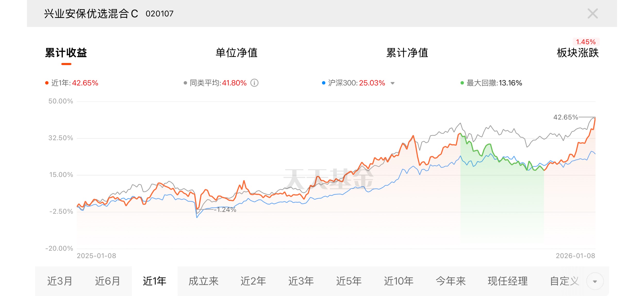The width and height of the screenshot is (644, 296).
Task: Select the 成立来 time range
Action: pos(203,281)
